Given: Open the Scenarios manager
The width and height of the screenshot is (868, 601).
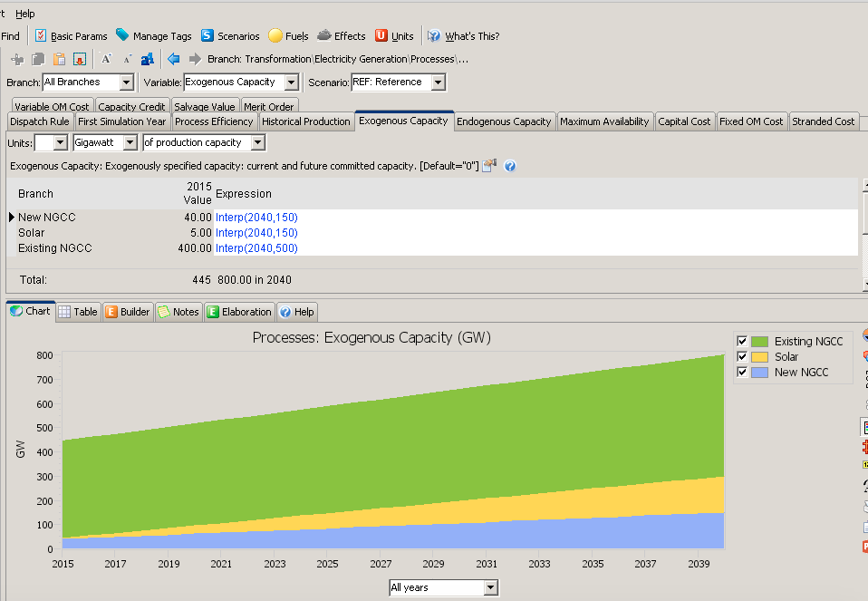Looking at the screenshot, I should [x=230, y=36].
